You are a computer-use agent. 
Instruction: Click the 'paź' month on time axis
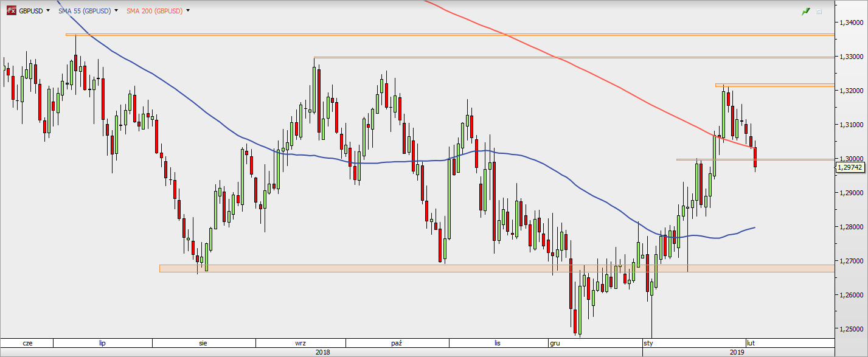pyautogui.click(x=397, y=343)
